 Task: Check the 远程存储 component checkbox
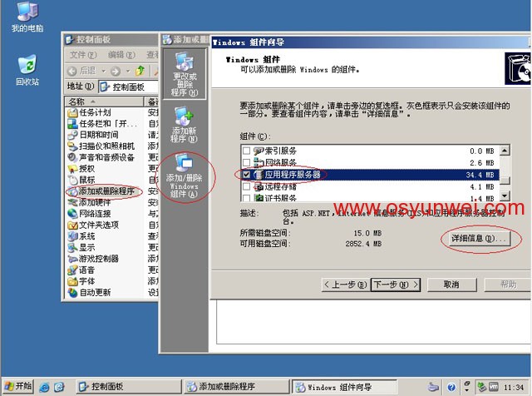point(247,186)
